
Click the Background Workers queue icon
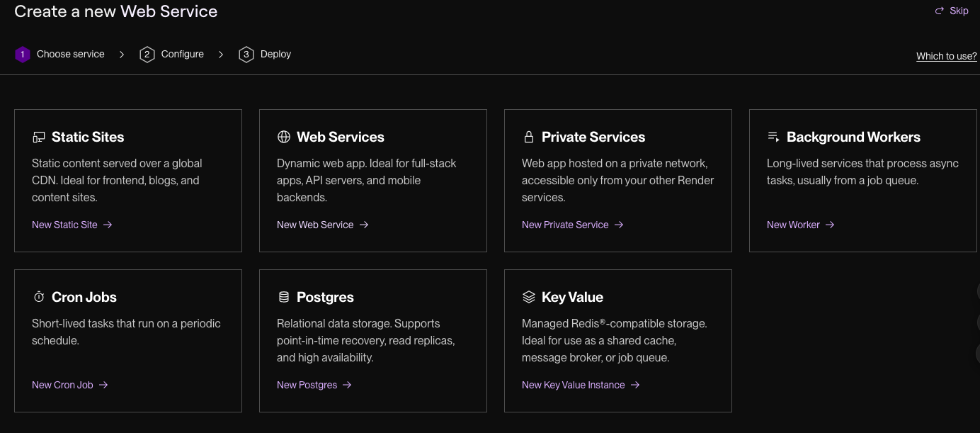tap(773, 137)
